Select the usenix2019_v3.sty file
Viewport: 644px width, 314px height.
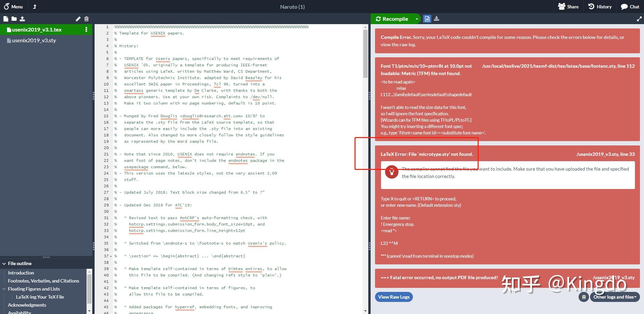pyautogui.click(x=34, y=40)
